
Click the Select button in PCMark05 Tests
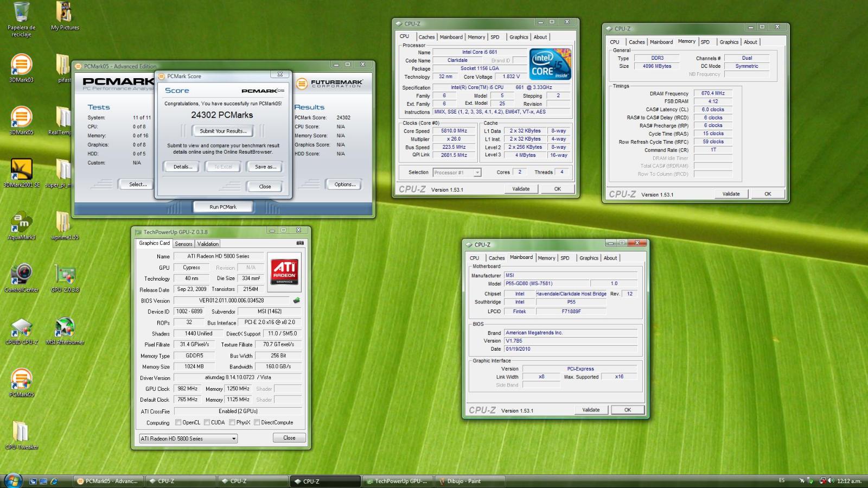(138, 185)
